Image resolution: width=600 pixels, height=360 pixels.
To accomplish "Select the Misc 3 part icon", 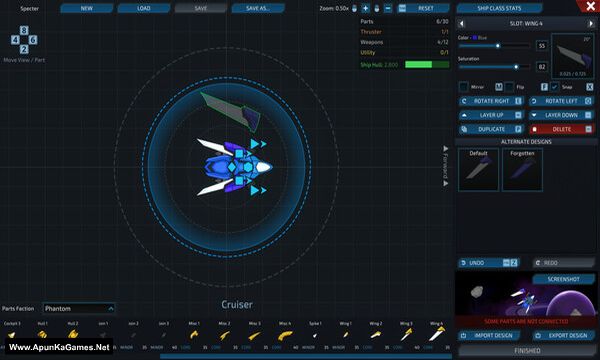I will pyautogui.click(x=254, y=336).
